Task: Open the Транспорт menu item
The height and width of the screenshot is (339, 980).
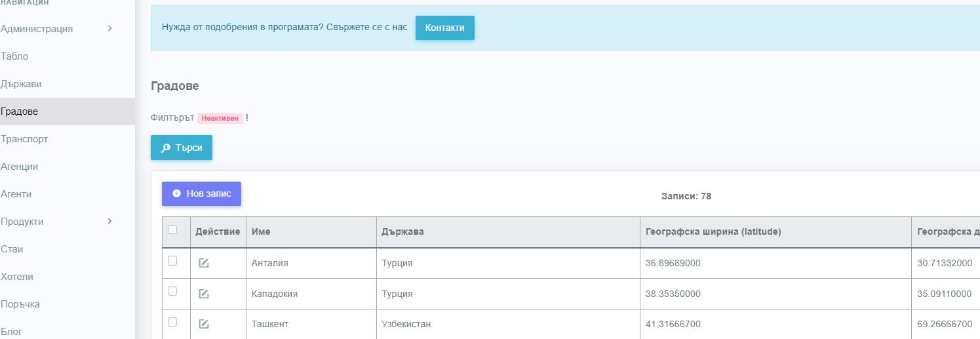Action: 24,139
